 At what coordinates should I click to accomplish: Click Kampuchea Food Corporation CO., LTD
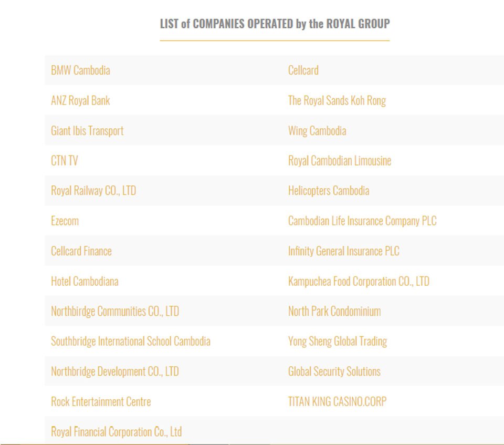359,281
